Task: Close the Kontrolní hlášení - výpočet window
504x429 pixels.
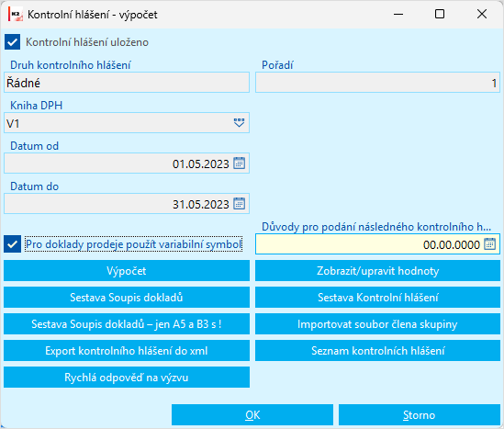Action: [x=482, y=14]
